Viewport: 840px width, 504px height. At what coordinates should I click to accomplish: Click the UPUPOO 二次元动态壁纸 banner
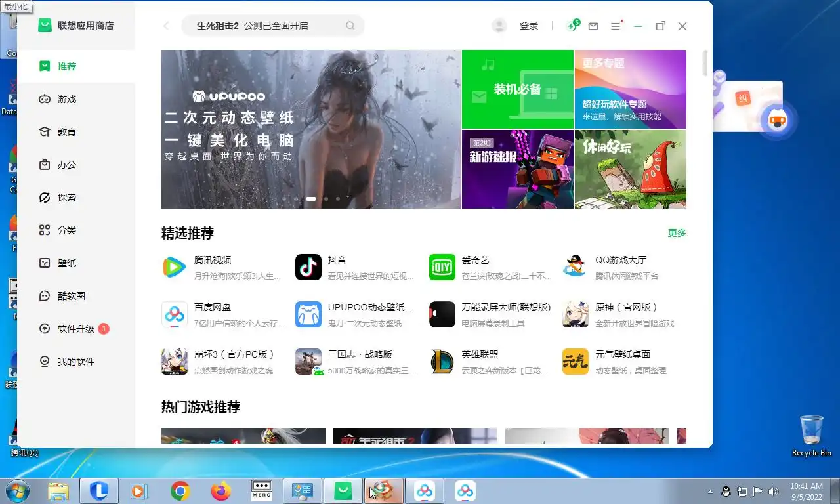(x=311, y=129)
